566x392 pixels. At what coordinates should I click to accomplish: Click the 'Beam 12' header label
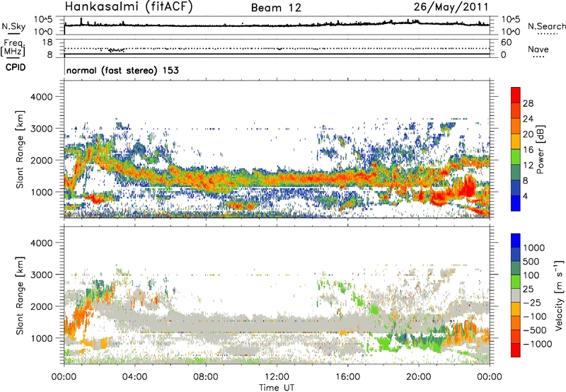point(276,8)
